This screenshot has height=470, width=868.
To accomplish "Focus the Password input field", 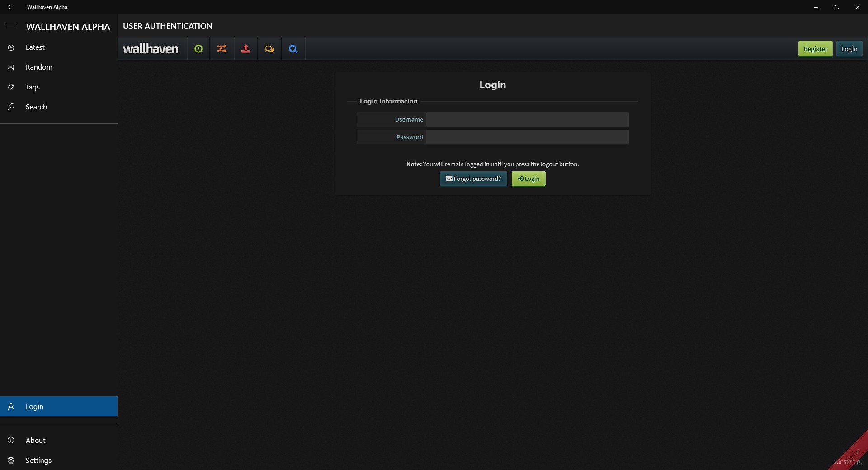I will pos(527,137).
